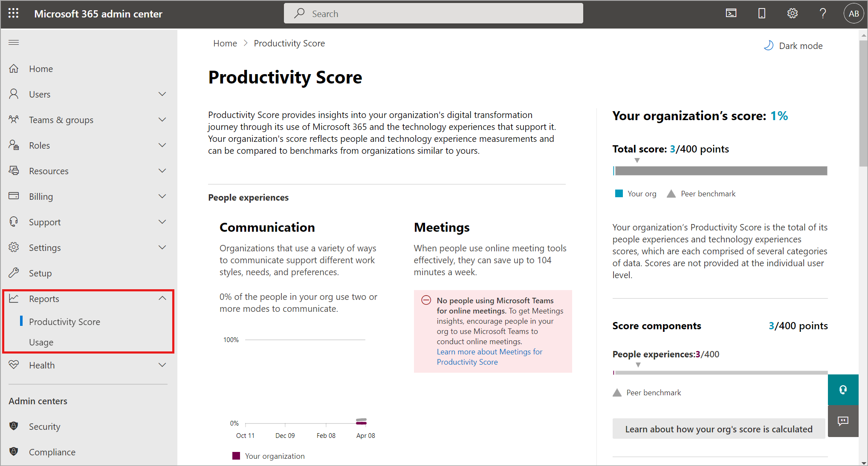
Task: Click the Meetings heading
Action: click(x=442, y=227)
